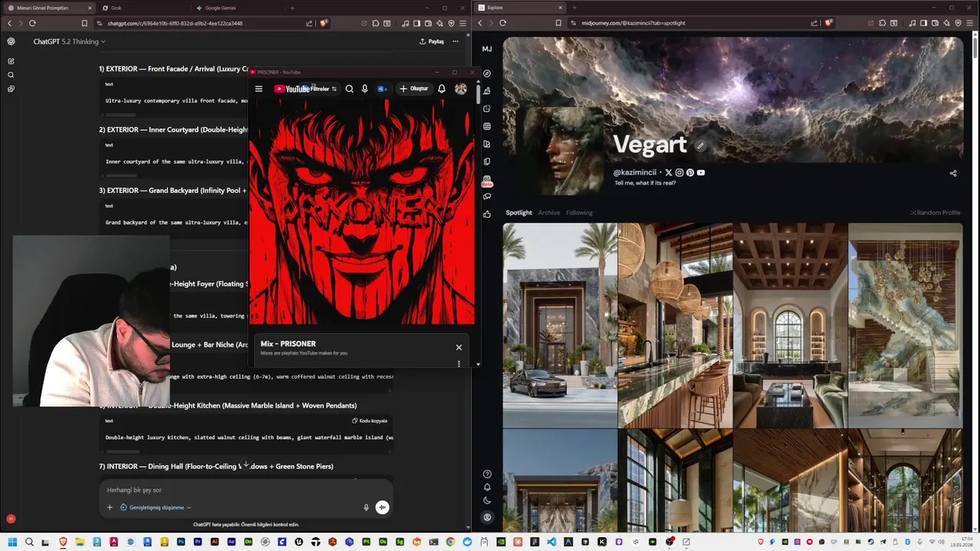Open the playlist three-dot options menu

(x=459, y=364)
